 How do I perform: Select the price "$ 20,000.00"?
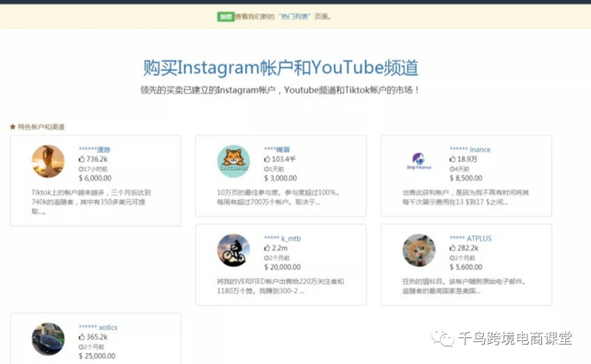pos(282,267)
